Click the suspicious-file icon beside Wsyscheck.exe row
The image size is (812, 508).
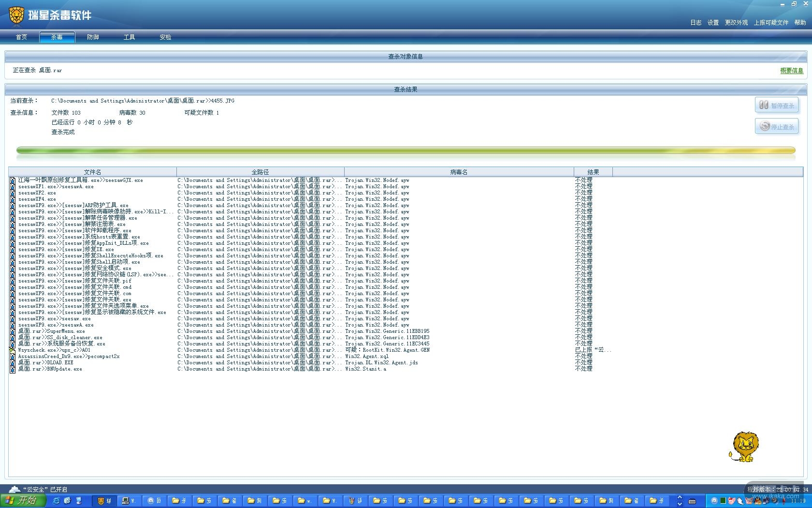tap(13, 350)
